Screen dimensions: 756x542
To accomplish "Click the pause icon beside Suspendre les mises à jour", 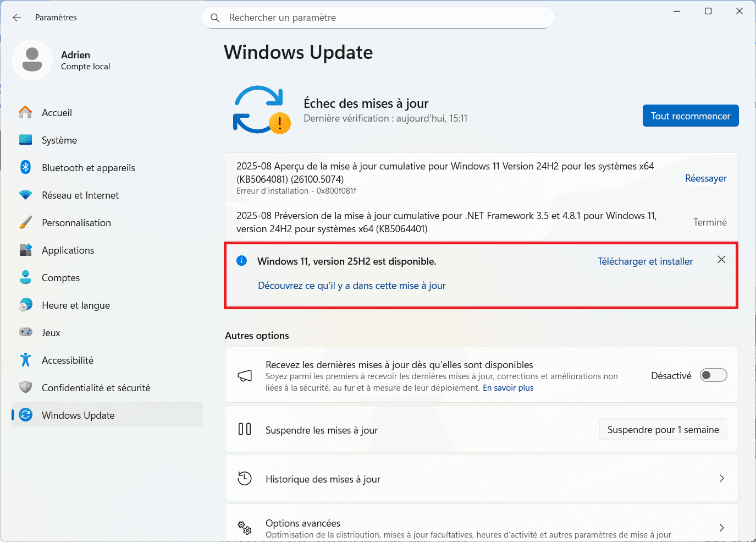I will coord(245,429).
